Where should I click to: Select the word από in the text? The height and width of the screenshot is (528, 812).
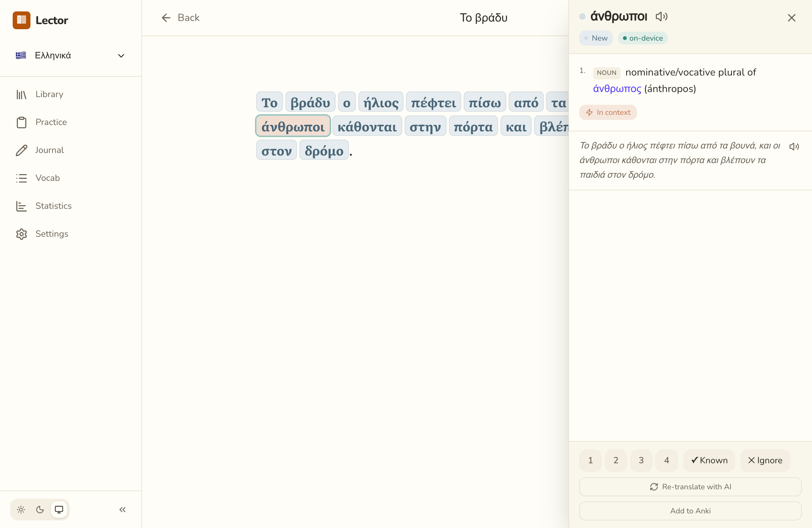tap(526, 102)
